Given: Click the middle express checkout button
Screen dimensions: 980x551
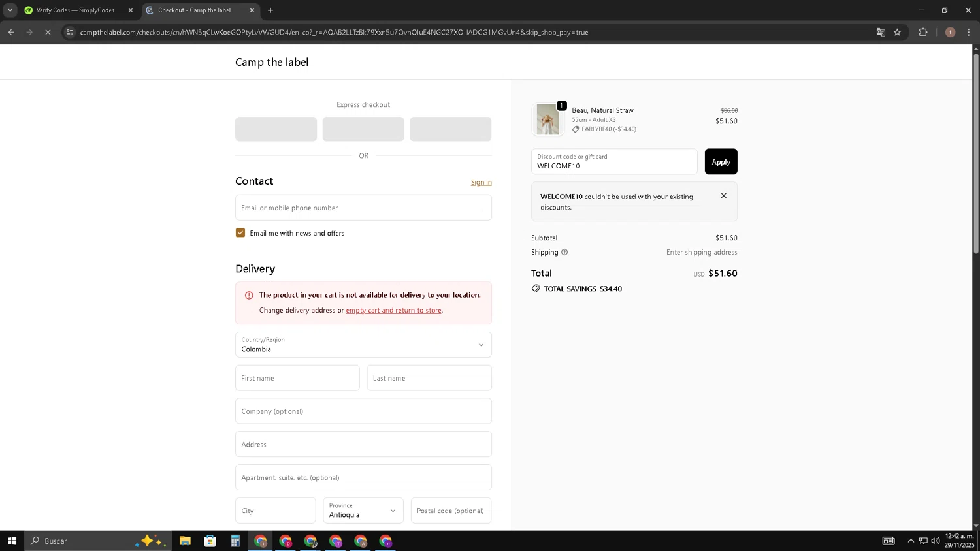Looking at the screenshot, I should [363, 129].
